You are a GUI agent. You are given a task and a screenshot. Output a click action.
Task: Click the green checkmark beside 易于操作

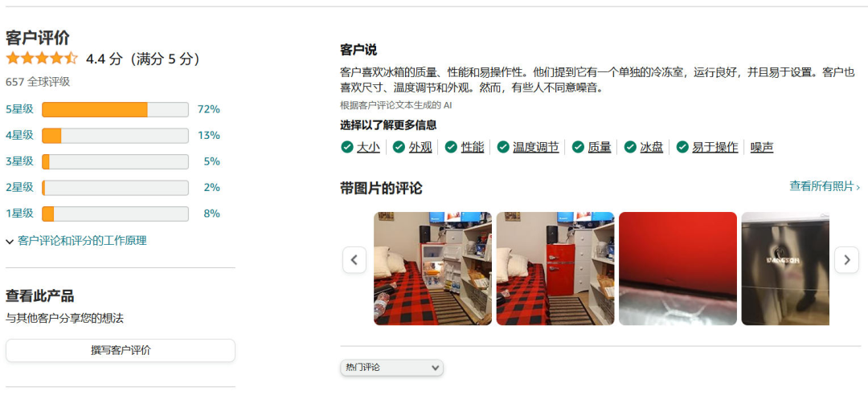coord(682,147)
